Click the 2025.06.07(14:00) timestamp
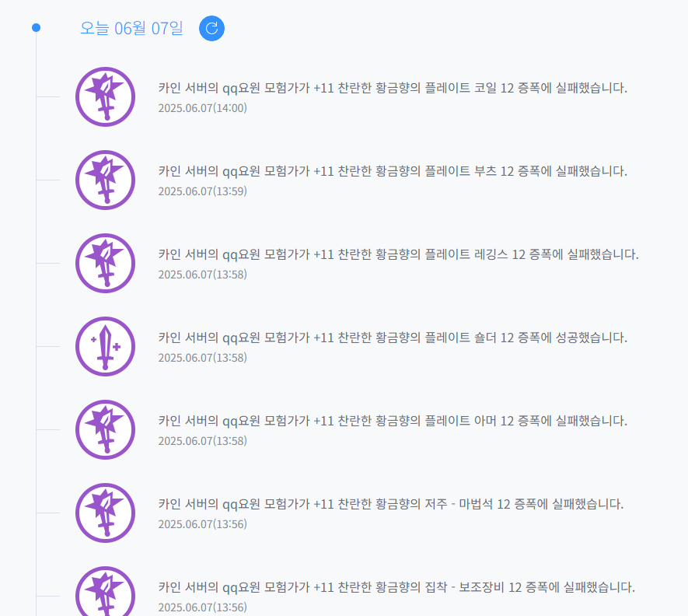The image size is (688, 616). click(x=203, y=108)
